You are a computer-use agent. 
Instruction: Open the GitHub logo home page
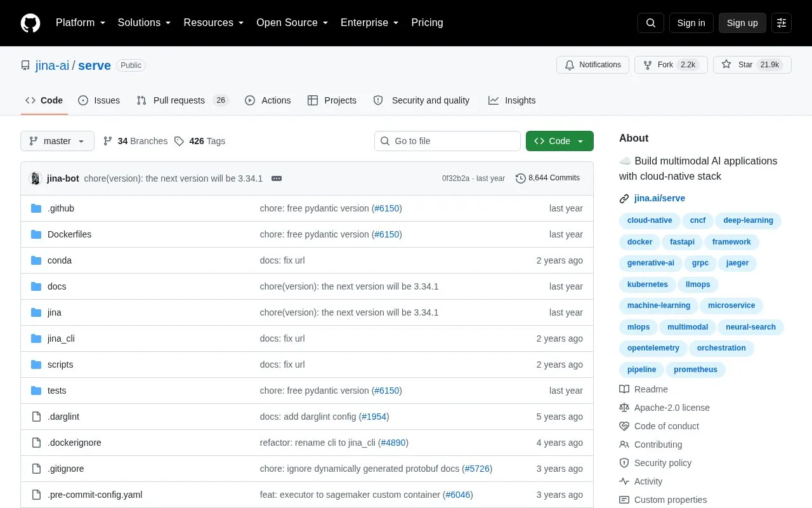(x=30, y=23)
